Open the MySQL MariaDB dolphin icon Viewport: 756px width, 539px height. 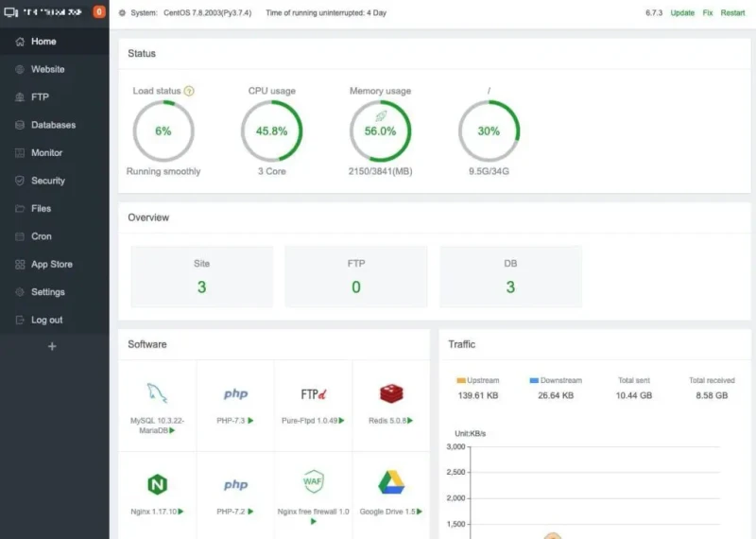pyautogui.click(x=157, y=393)
